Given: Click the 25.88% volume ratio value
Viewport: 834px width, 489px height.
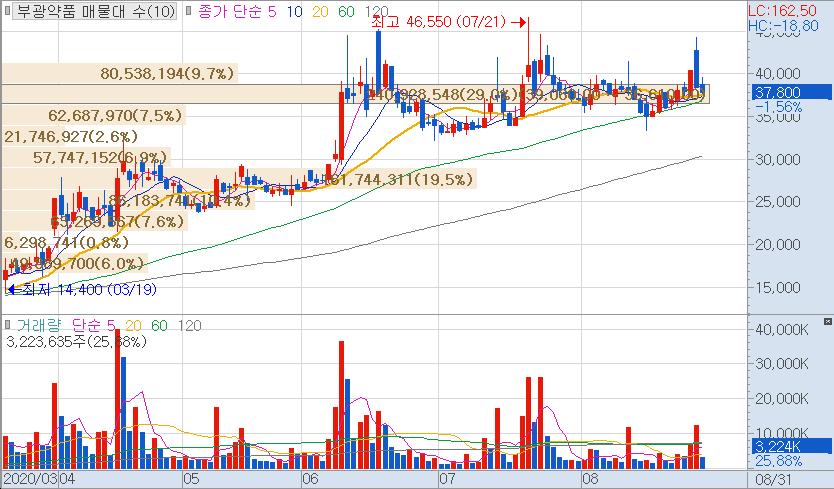Looking at the screenshot, I should [x=779, y=461].
